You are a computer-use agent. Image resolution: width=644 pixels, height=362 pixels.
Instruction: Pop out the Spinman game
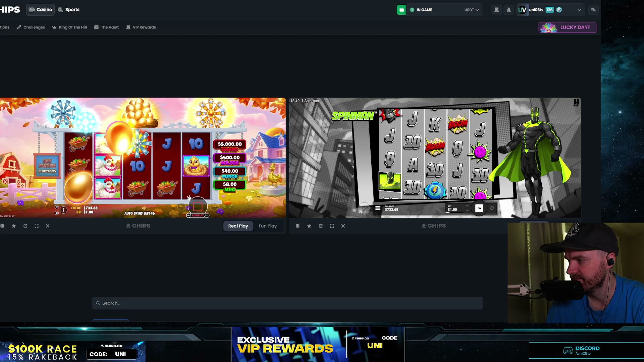point(321,226)
